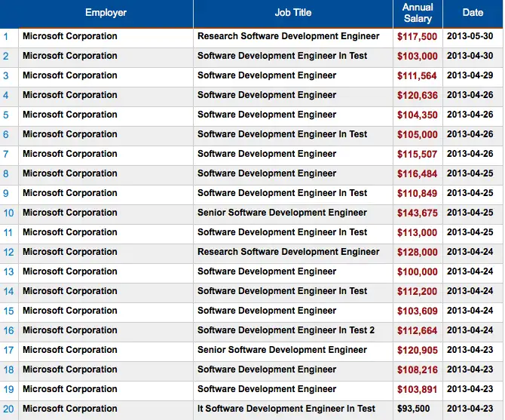Open row number 1 link
The height and width of the screenshot is (420, 505).
click(6, 36)
